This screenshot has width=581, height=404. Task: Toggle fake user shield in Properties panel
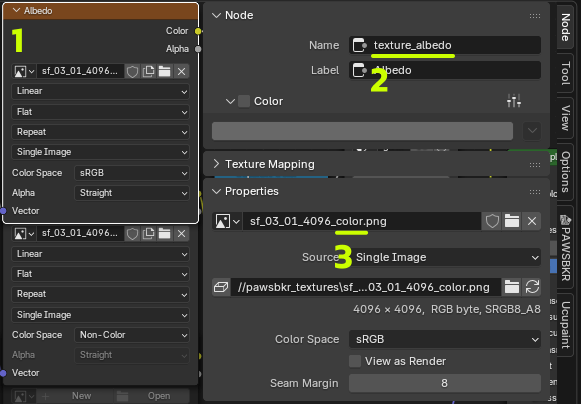492,222
